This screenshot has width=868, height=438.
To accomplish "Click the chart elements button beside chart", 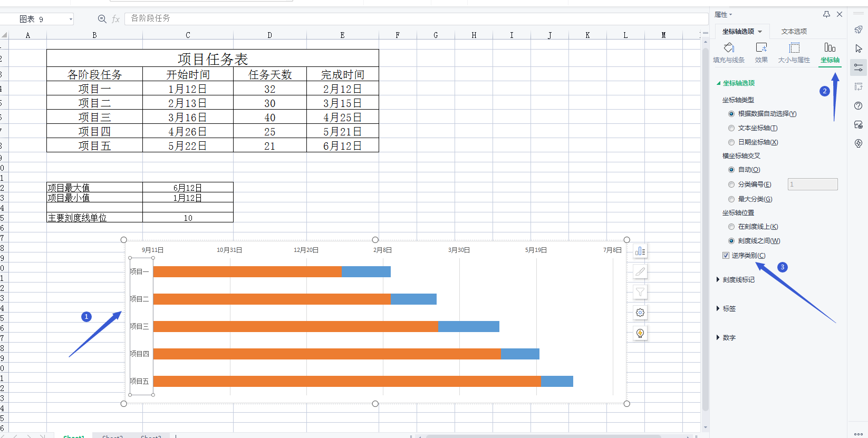I will pyautogui.click(x=640, y=251).
